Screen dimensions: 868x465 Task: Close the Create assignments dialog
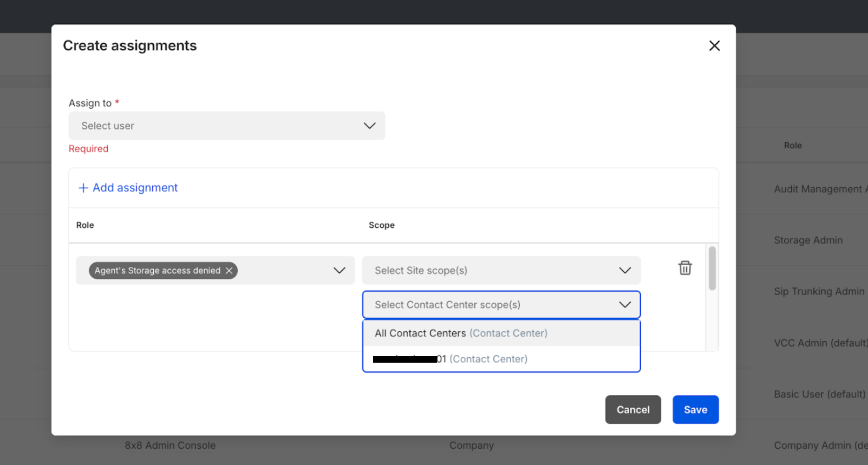click(714, 46)
